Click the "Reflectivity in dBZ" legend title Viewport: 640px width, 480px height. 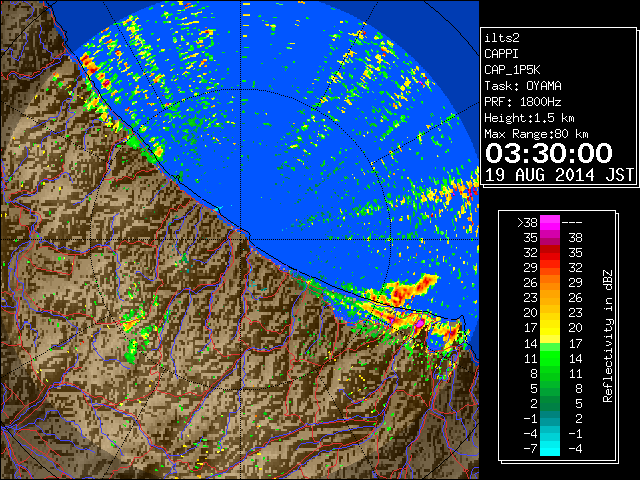[x=608, y=336]
